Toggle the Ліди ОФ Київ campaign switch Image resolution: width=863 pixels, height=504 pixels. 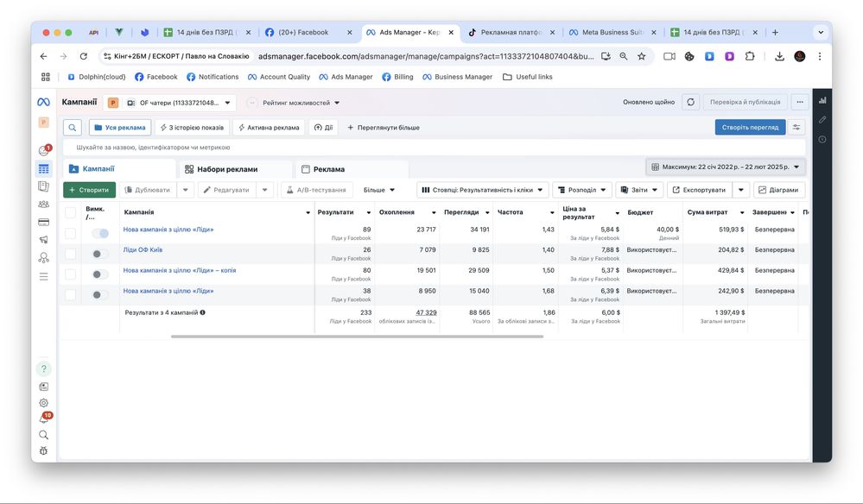click(100, 254)
